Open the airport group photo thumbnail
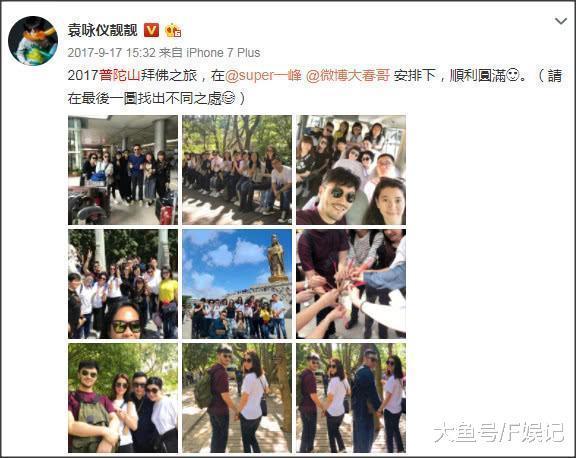The width and height of the screenshot is (576, 458). pos(123,170)
